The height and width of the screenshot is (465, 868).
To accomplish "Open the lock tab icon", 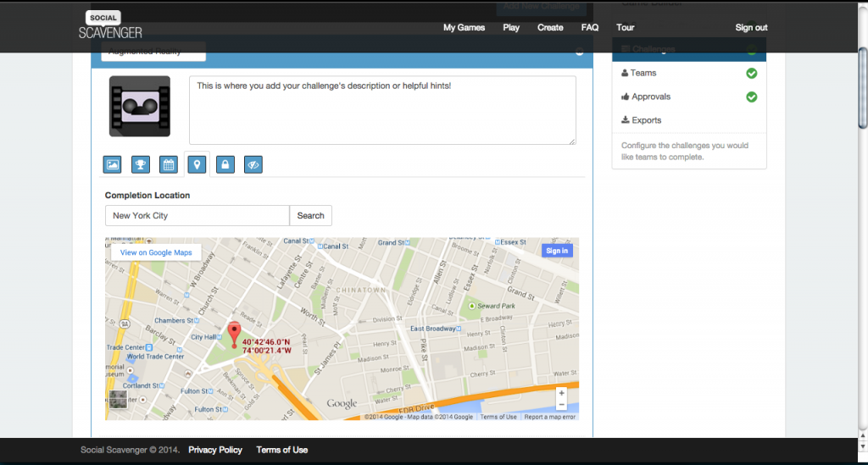I will (225, 165).
